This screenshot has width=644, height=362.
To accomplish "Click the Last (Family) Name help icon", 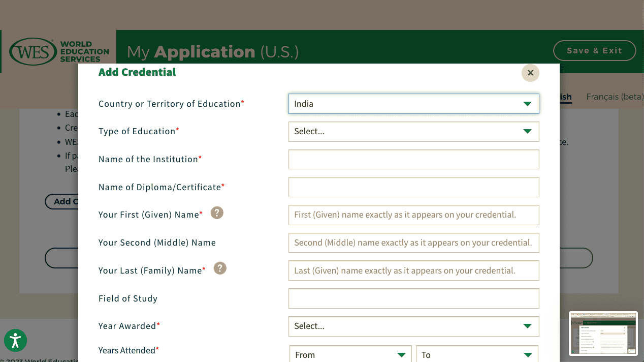I will click(x=220, y=268).
